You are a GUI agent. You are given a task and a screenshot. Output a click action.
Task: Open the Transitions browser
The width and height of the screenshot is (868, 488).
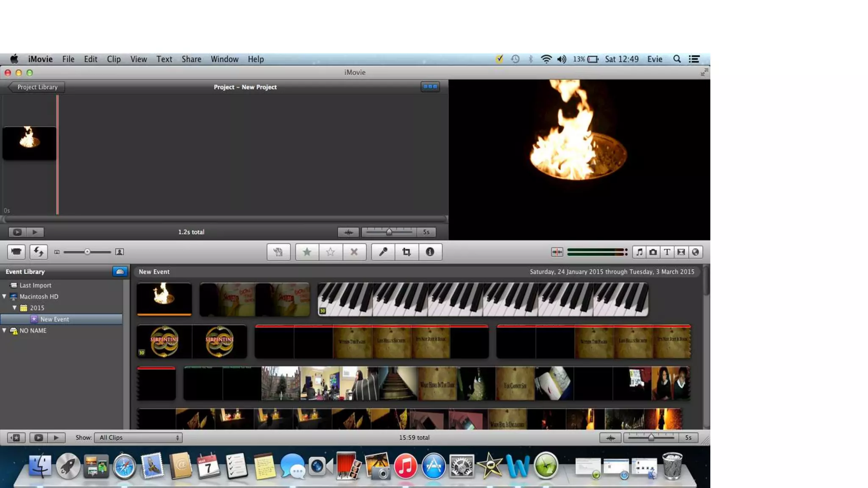[681, 252]
